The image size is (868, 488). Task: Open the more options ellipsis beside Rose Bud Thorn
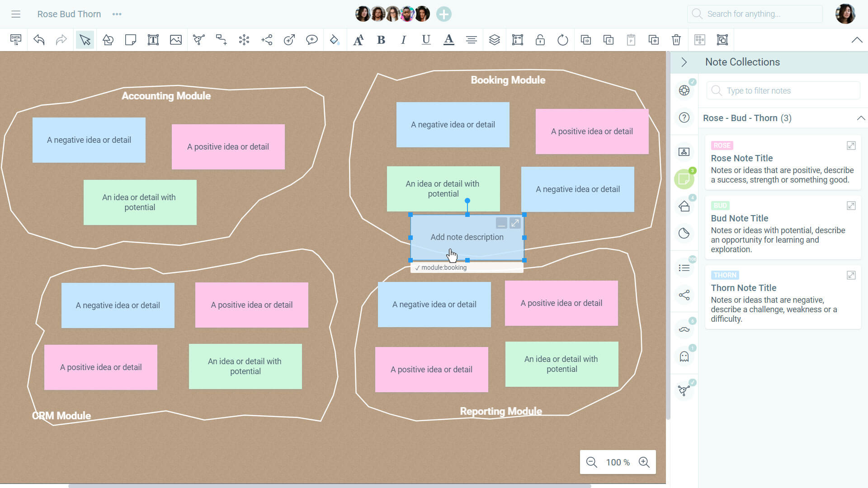point(117,14)
